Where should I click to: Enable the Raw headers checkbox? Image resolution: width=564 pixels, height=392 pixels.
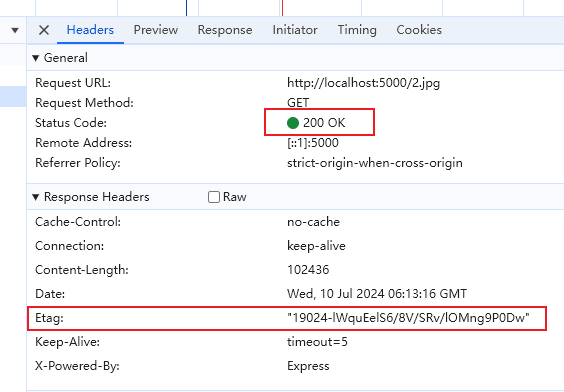[x=214, y=197]
